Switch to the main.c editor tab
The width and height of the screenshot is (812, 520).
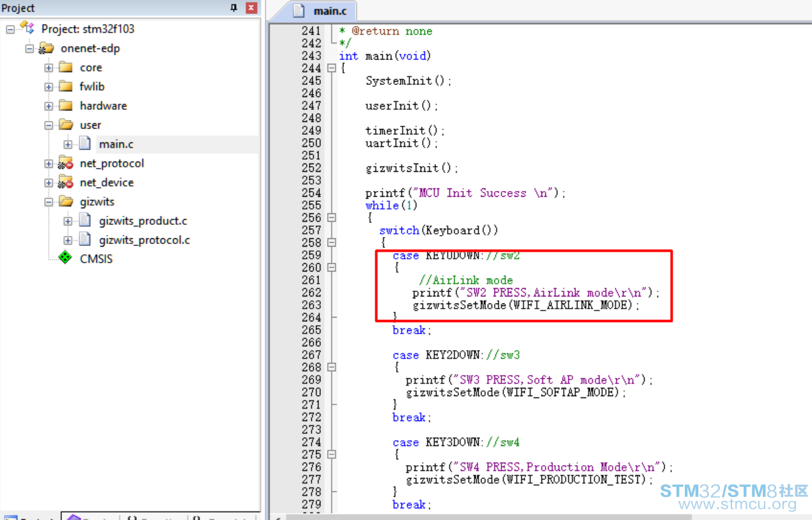pos(321,11)
